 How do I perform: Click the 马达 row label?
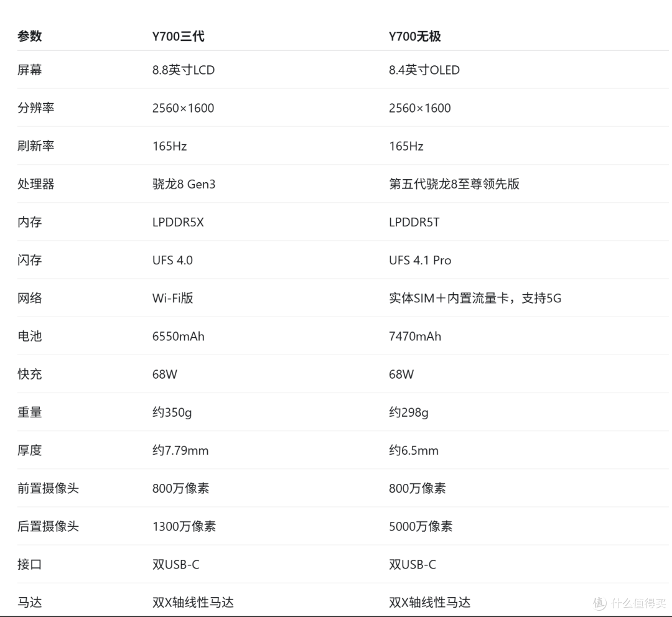coord(30,603)
